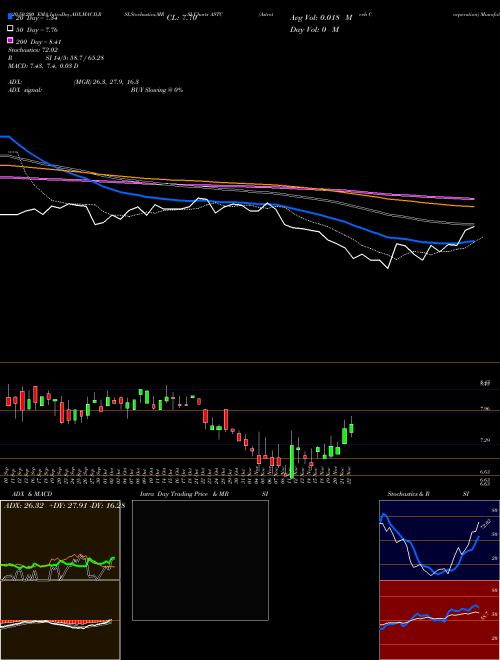Click the ADX (MGR) 26.3, 27.9, 16.3 values
The image size is (500, 660).
pyautogui.click(x=106, y=82)
